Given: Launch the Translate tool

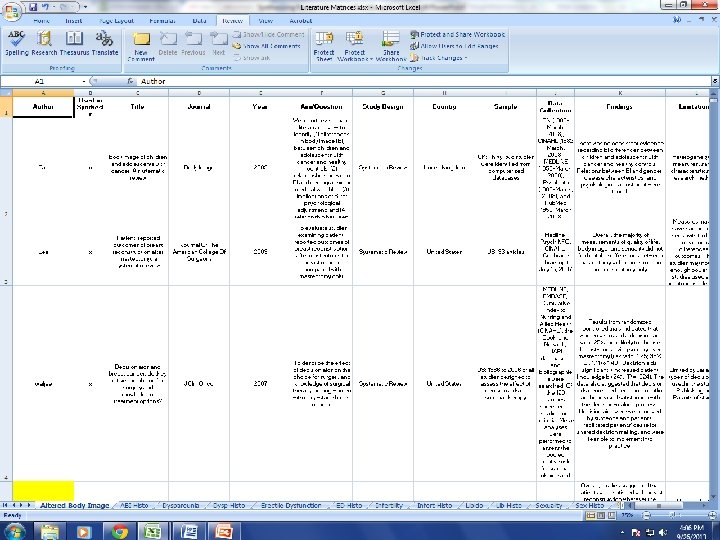Looking at the screenshot, I should 105,43.
